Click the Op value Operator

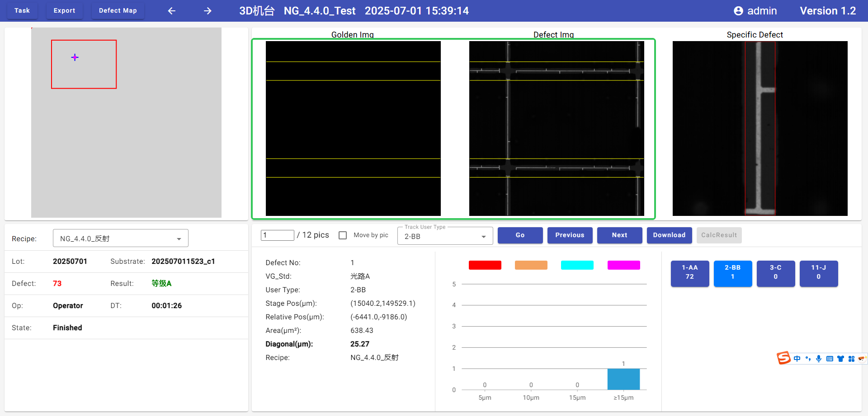(x=68, y=306)
